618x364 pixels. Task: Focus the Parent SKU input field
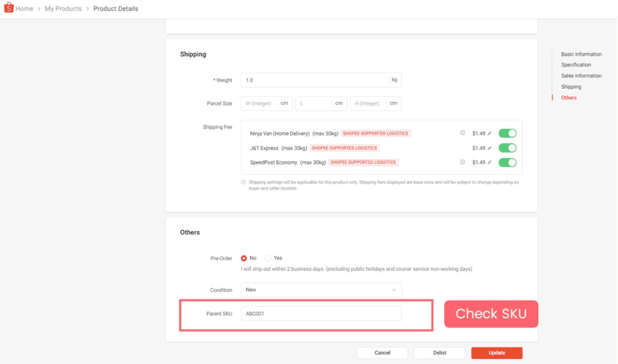[x=321, y=314]
